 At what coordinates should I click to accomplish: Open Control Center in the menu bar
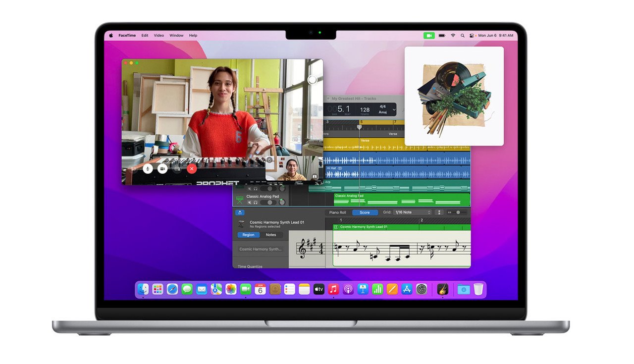click(x=473, y=36)
